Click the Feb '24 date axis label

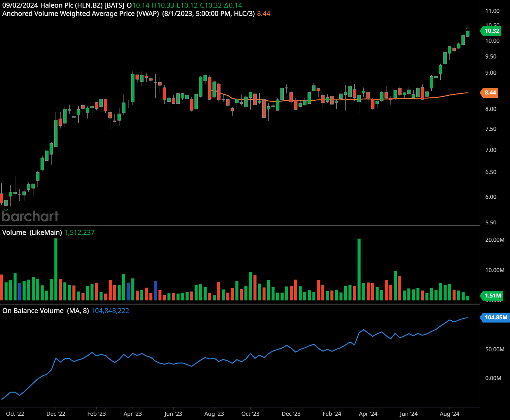pyautogui.click(x=332, y=414)
